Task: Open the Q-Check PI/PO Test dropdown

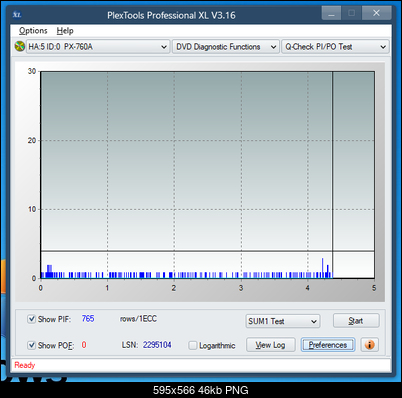Action: 335,47
